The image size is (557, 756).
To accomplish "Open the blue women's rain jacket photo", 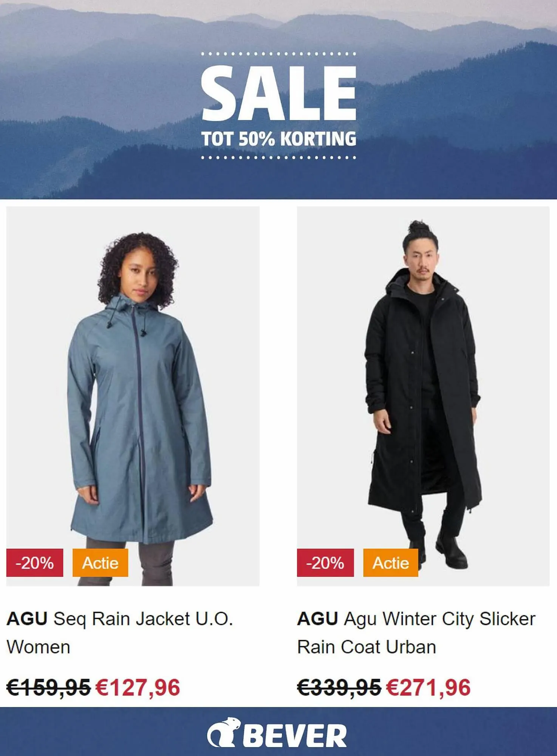I will tap(133, 396).
